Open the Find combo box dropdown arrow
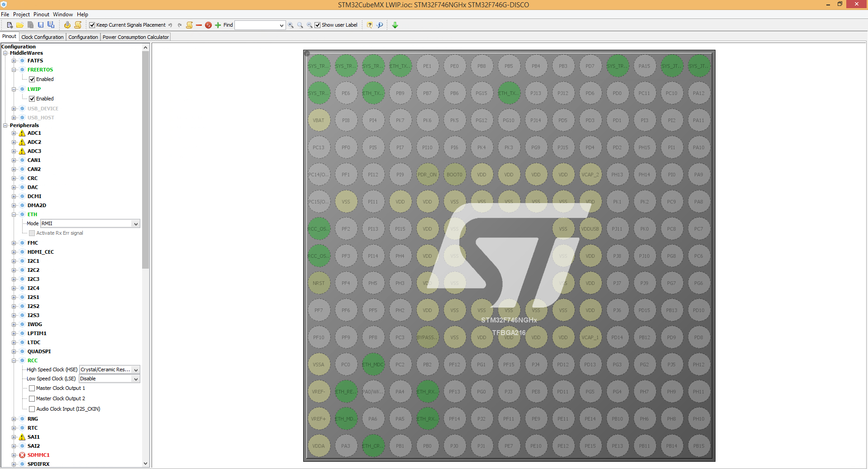 (281, 25)
